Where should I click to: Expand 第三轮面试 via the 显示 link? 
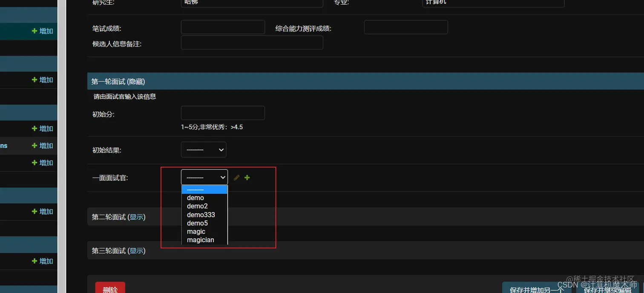tap(137, 251)
